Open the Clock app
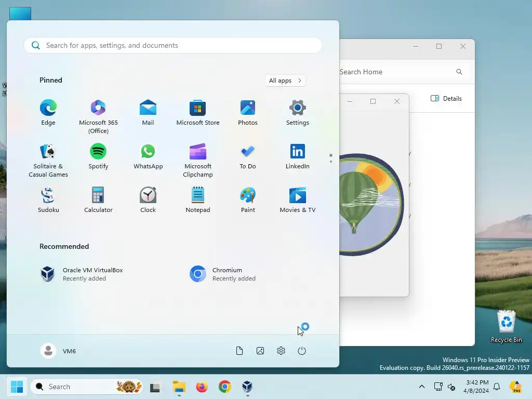 [148, 200]
